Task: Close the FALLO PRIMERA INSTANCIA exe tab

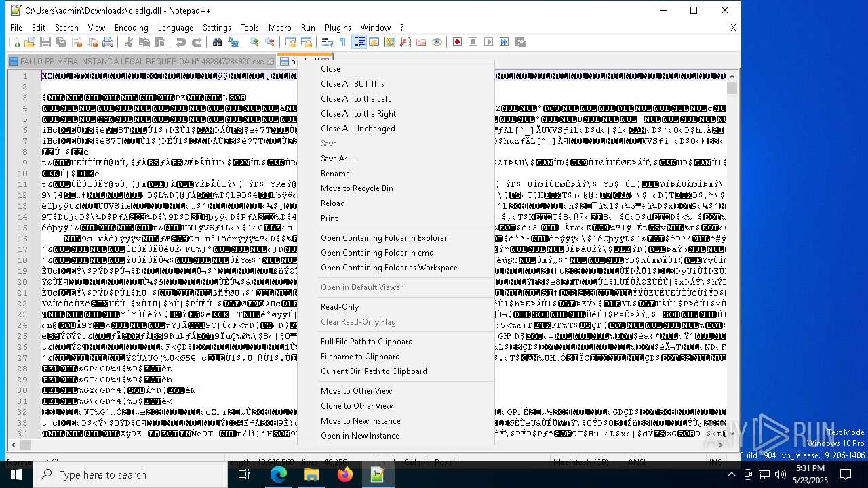Action: point(271,61)
